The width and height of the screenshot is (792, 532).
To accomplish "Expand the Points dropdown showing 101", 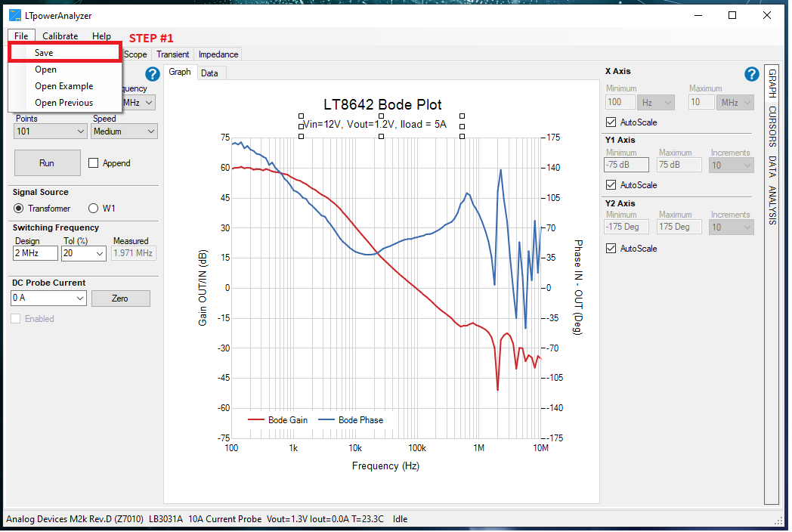I will (x=50, y=131).
